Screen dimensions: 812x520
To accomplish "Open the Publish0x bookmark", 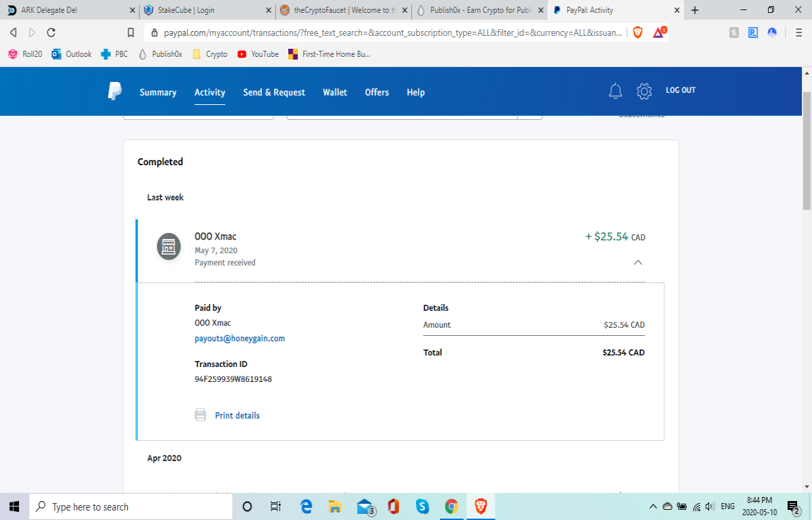I will (160, 54).
